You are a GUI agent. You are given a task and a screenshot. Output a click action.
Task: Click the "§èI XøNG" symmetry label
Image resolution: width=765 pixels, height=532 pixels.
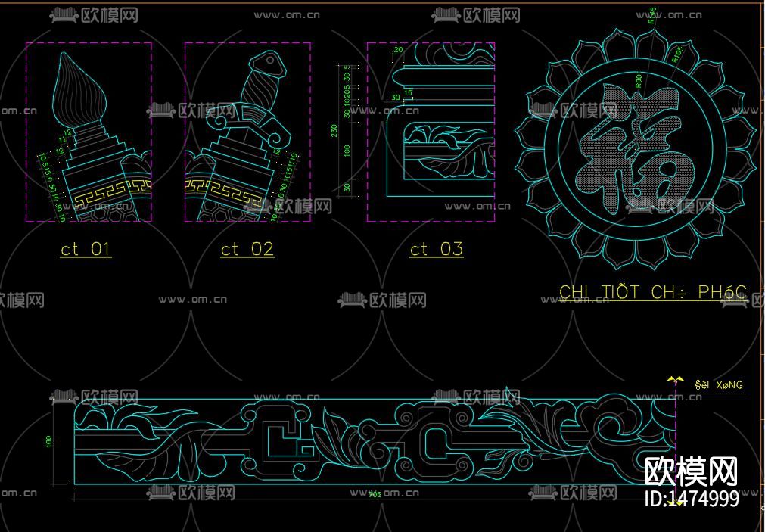pyautogui.click(x=719, y=384)
